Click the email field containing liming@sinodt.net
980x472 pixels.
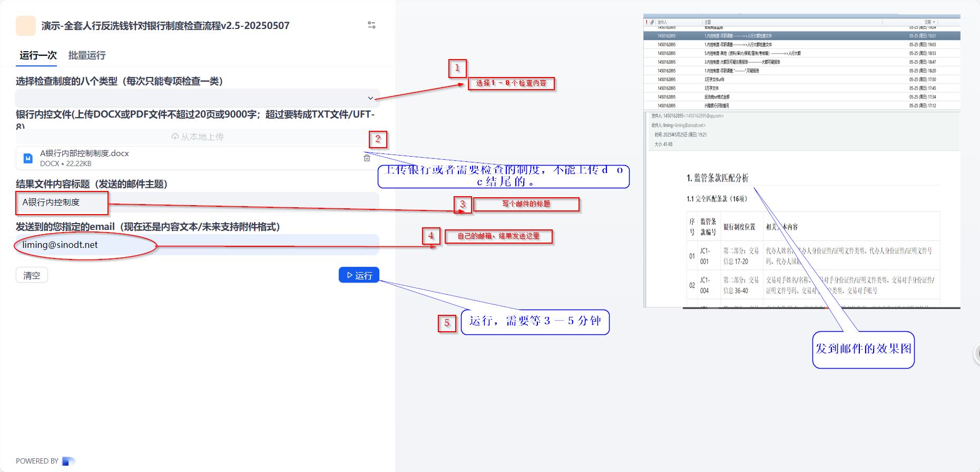197,245
